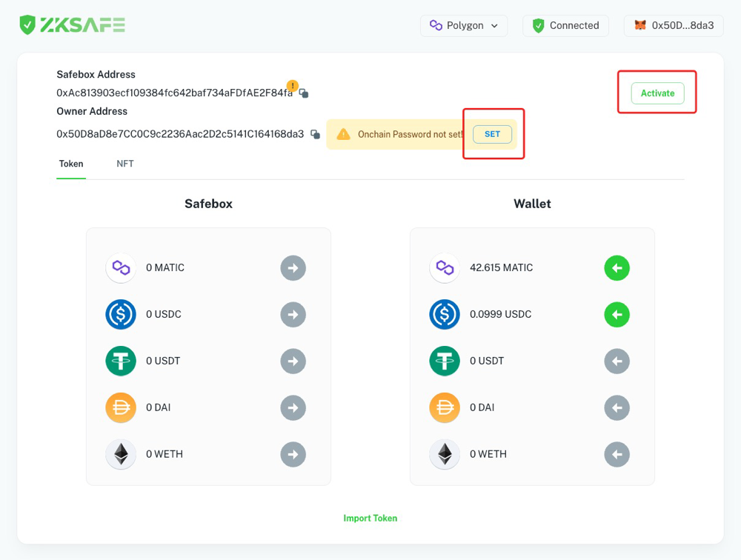This screenshot has height=560, width=741.
Task: Click the Connected status indicator
Action: pos(565,26)
